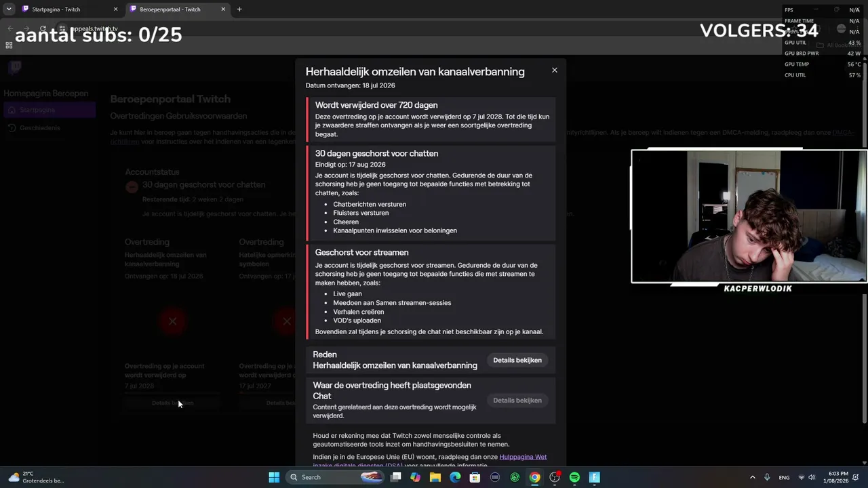The image size is (868, 488).
Task: Go back to the previous page
Action: click(10, 29)
